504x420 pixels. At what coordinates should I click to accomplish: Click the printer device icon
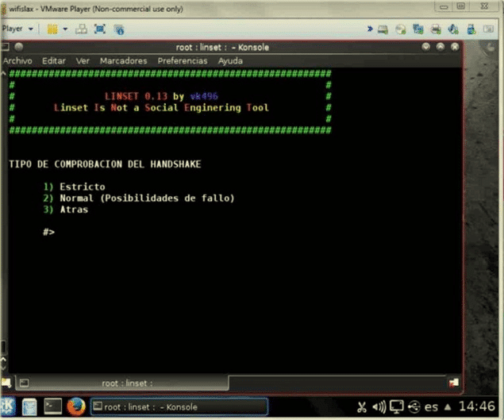436,29
